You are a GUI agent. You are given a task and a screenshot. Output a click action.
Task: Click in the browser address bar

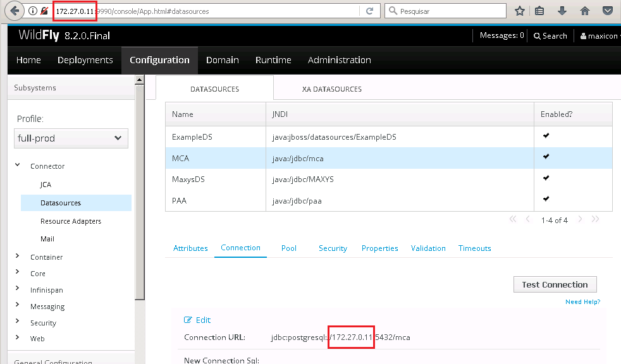click(206, 11)
